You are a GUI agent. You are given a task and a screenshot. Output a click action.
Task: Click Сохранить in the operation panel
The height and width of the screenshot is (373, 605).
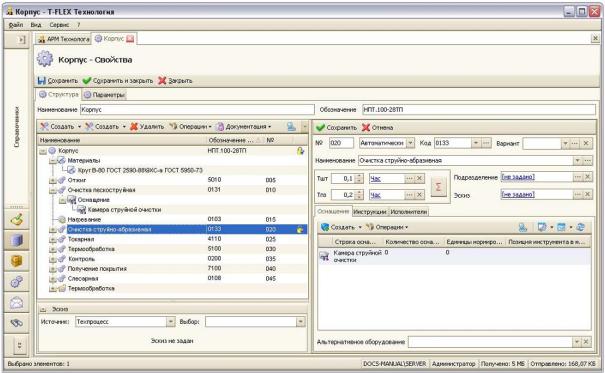point(336,127)
